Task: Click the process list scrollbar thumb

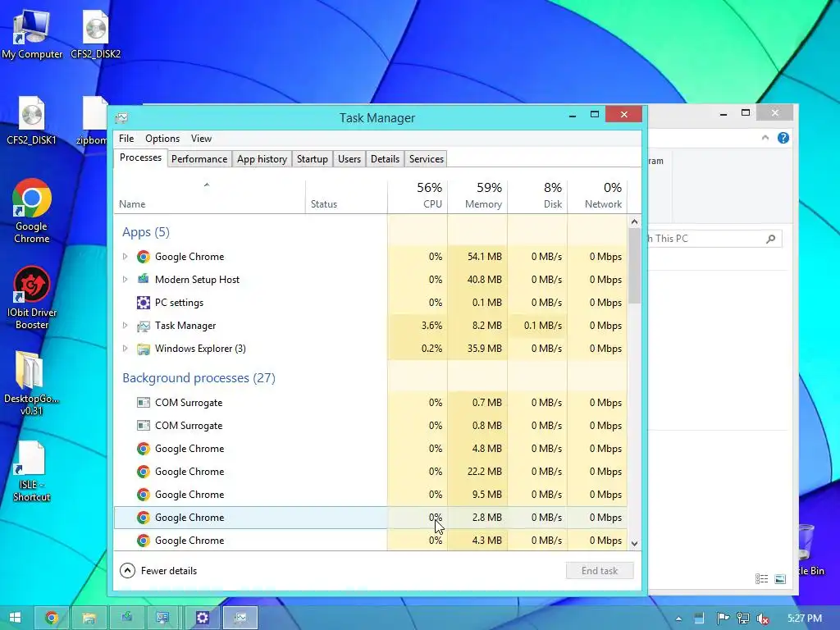Action: point(634,267)
